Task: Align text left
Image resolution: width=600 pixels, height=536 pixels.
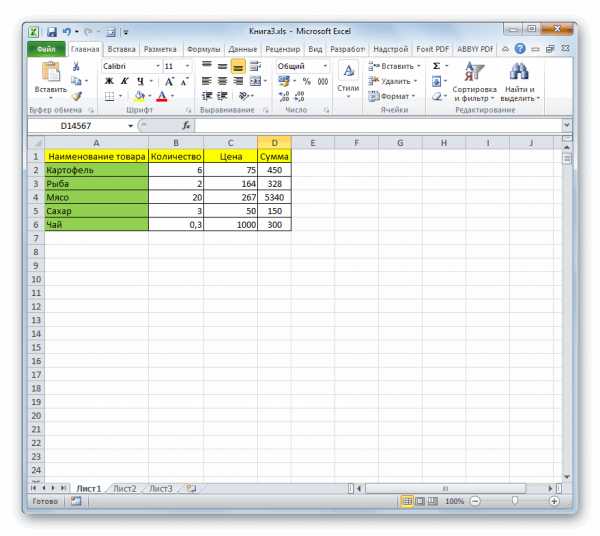Action: click(x=207, y=81)
